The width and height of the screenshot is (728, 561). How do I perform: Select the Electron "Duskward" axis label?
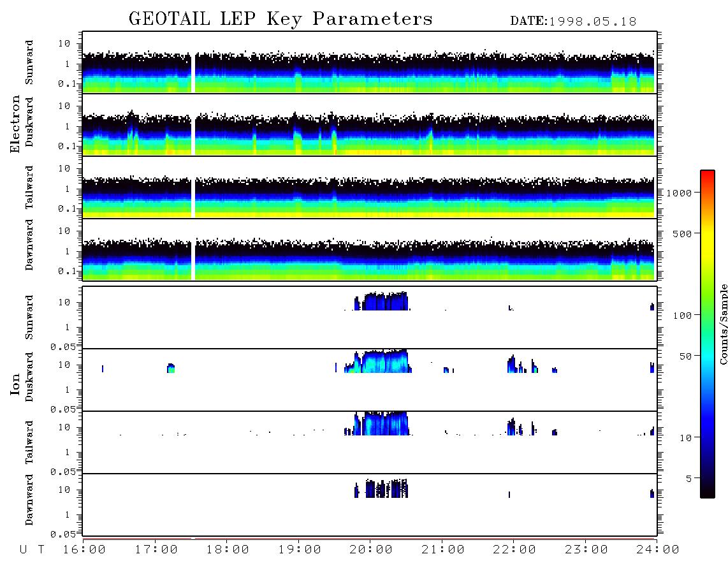[29, 122]
